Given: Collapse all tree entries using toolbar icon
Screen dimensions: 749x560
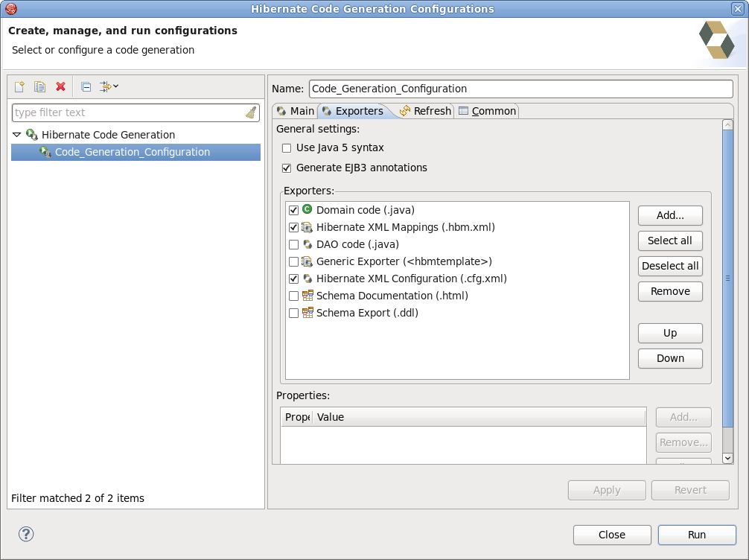Looking at the screenshot, I should coord(86,86).
